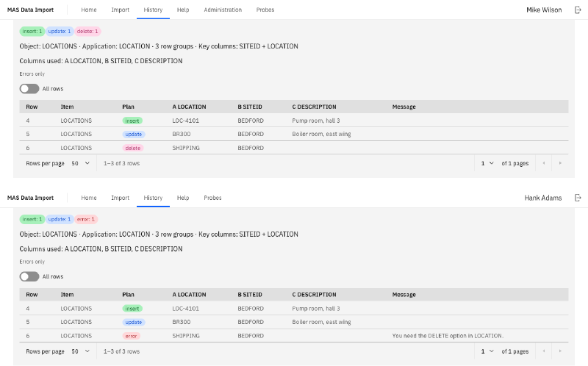Open rows per page dropdown in Hank Adams' table
This screenshot has height=366, width=588.
pyautogui.click(x=81, y=351)
